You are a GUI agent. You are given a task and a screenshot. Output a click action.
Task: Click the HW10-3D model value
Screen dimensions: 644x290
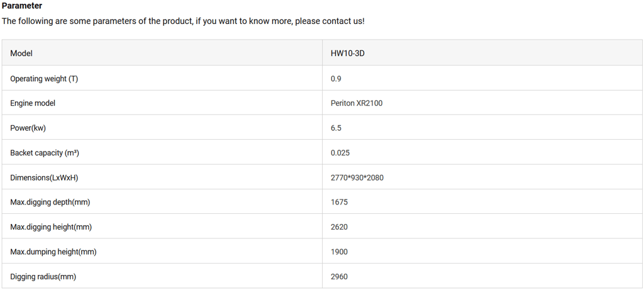tap(347, 53)
